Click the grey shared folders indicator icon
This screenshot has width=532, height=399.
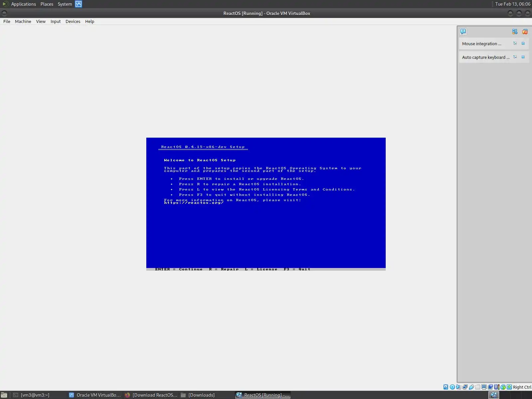[477, 387]
